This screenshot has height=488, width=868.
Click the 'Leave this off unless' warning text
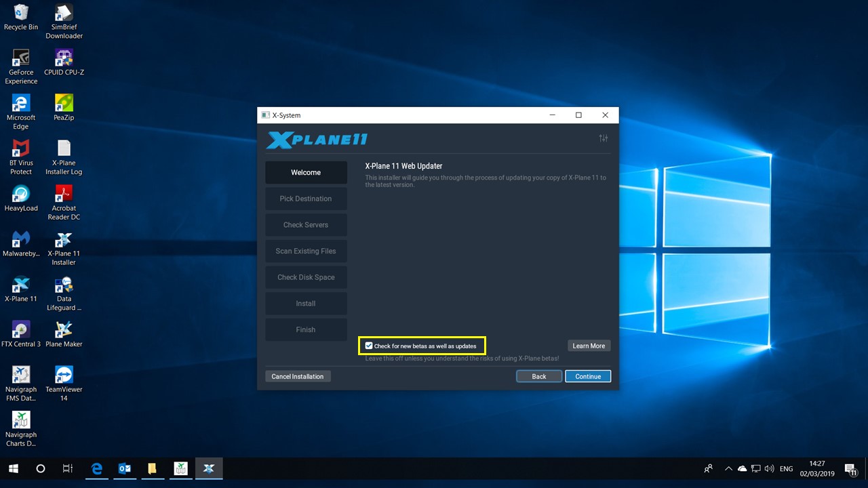[x=462, y=359]
